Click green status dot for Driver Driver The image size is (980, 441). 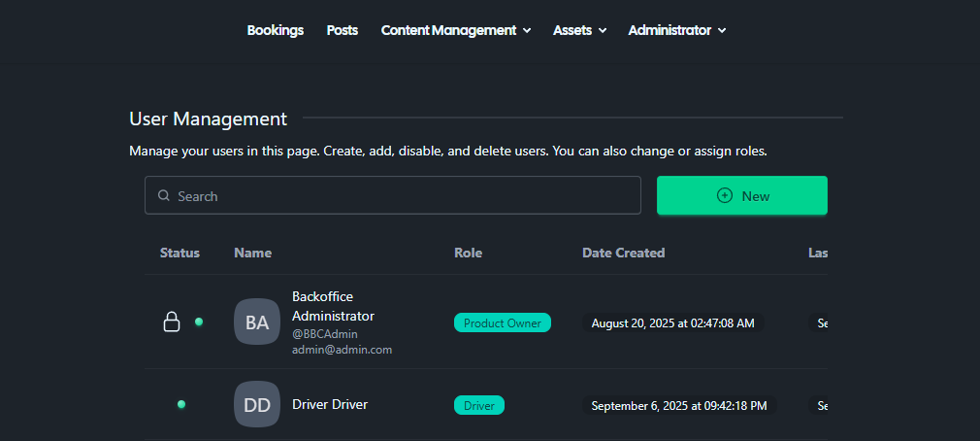[x=181, y=404]
